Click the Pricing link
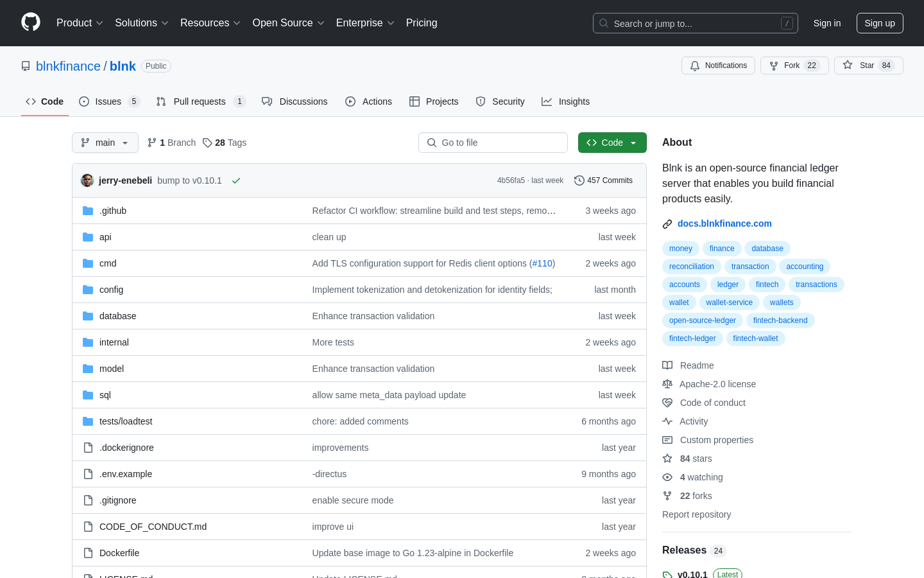This screenshot has width=924, height=578. point(422,23)
